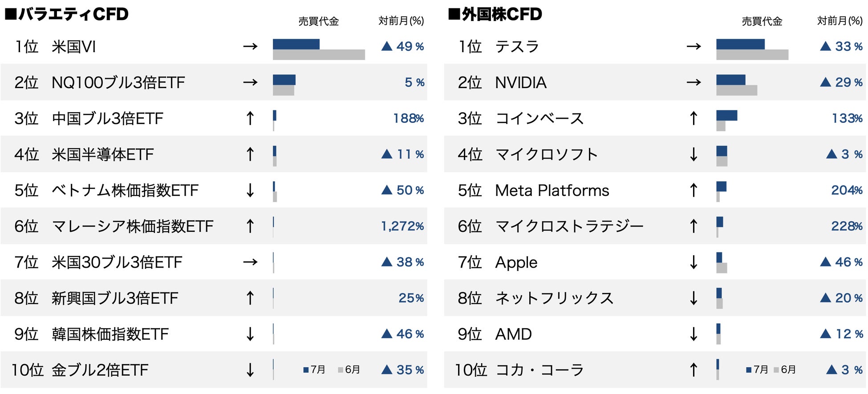Open the コインベース stock name
Image resolution: width=868 pixels, height=394 pixels.
click(539, 118)
